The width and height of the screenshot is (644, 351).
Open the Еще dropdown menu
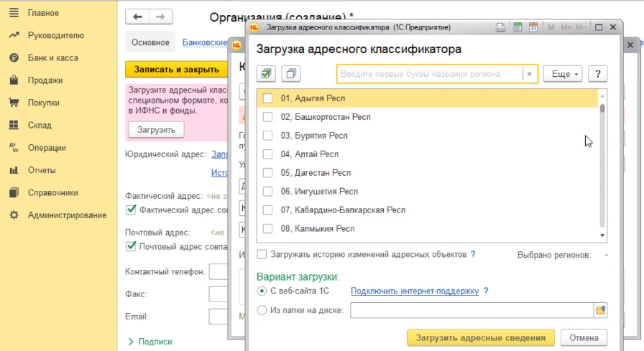click(562, 74)
